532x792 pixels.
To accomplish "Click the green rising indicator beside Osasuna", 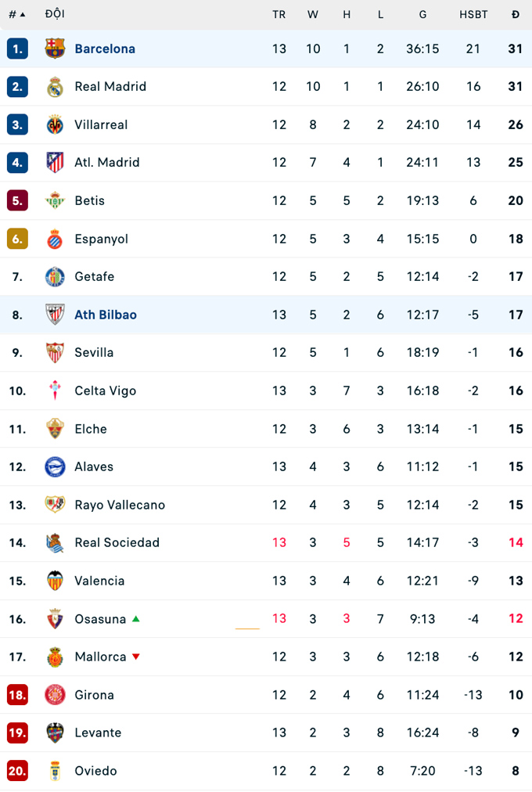I will pos(135,618).
